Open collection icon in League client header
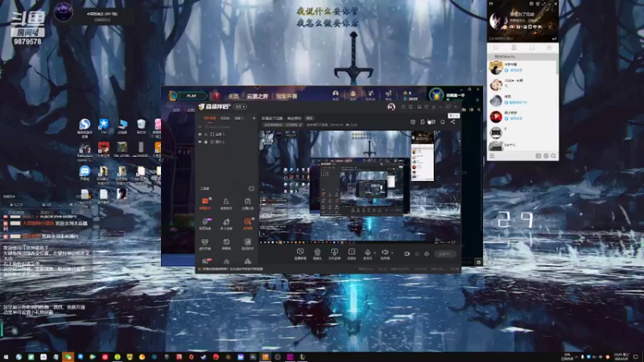 pyautogui.click(x=353, y=94)
